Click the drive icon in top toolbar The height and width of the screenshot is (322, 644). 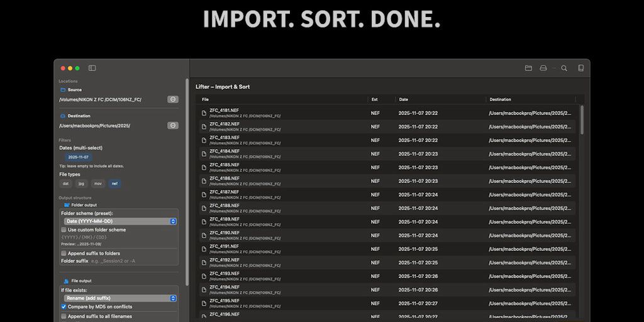543,68
